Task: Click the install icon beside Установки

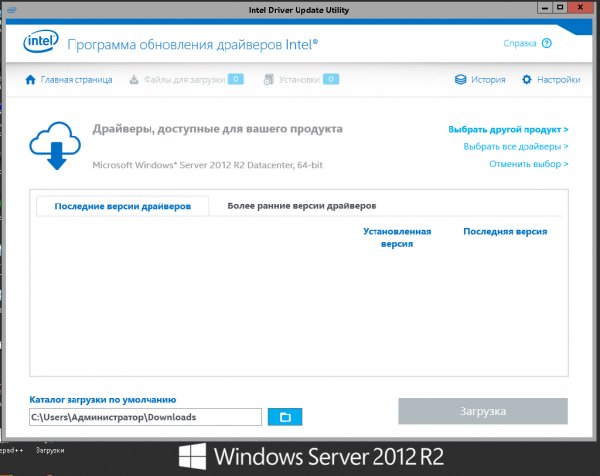Action: point(269,80)
